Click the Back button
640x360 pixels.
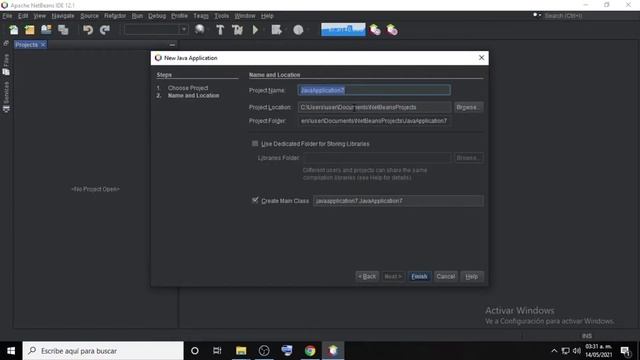pos(367,276)
